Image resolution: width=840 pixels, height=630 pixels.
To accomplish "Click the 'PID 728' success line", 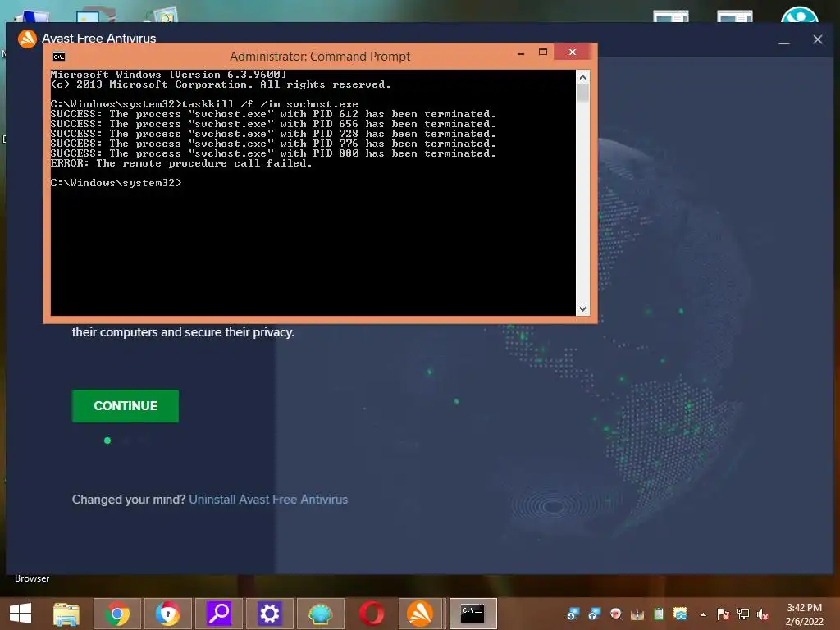I will point(273,134).
